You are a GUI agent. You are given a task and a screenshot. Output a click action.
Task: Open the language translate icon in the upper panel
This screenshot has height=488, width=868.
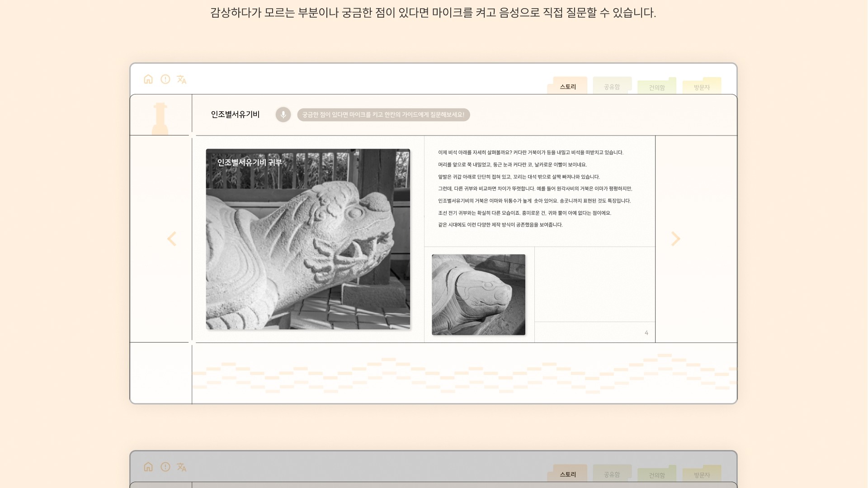(182, 80)
